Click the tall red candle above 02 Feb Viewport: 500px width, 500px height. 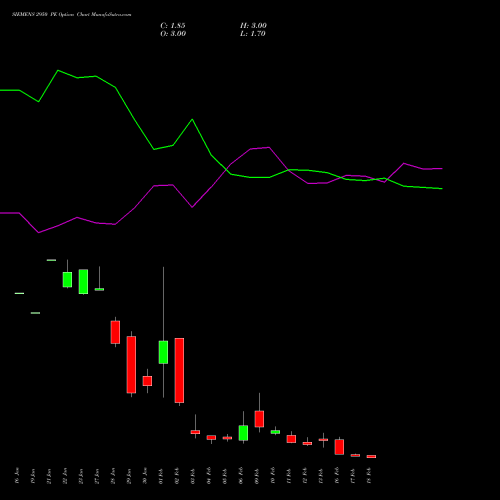point(179,370)
